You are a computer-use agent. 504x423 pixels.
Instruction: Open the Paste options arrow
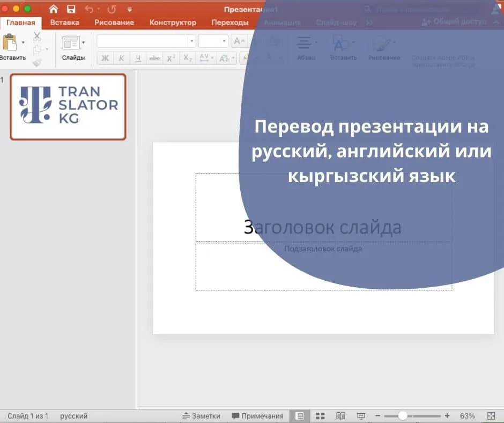pyautogui.click(x=23, y=42)
